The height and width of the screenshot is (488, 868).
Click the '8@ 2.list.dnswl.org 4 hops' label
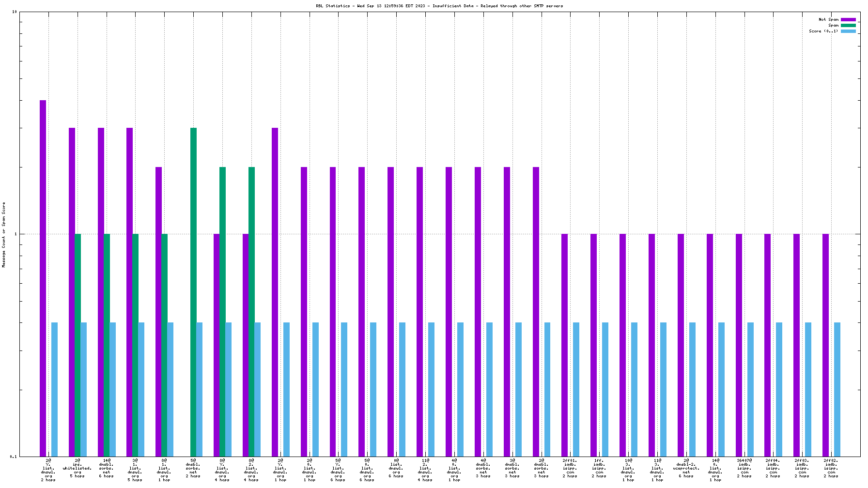pos(251,470)
